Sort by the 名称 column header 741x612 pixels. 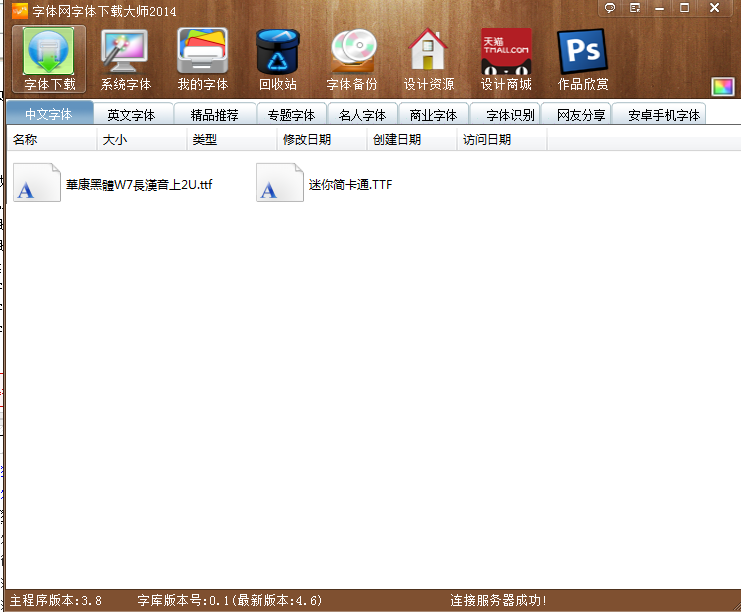pos(52,139)
